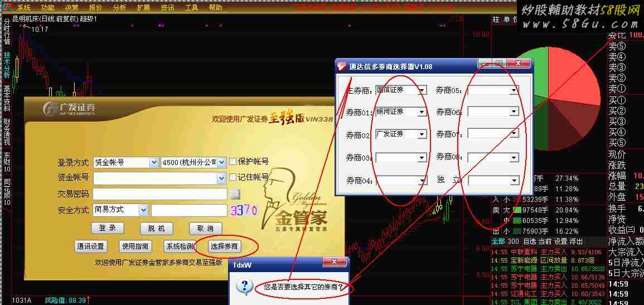Click the 柱 tab above pie chart
The height and width of the screenshot is (305, 644).
(x=496, y=20)
